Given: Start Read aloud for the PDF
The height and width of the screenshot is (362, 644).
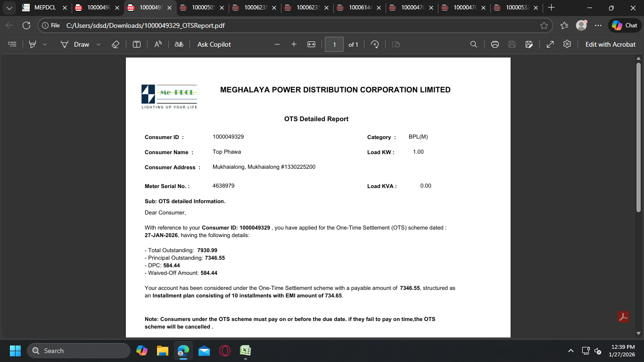Looking at the screenshot, I should (158, 44).
